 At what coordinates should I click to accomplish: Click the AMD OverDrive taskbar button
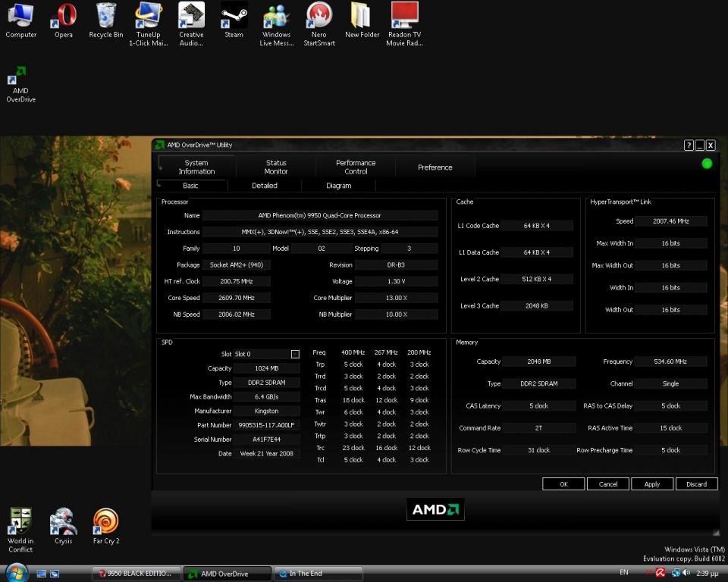coord(227,574)
